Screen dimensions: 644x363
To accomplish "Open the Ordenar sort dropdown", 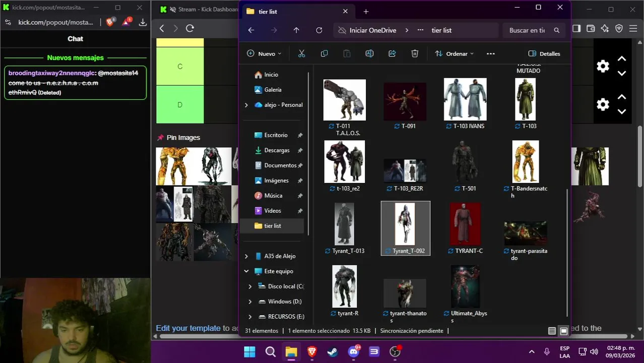I will 454,53.
